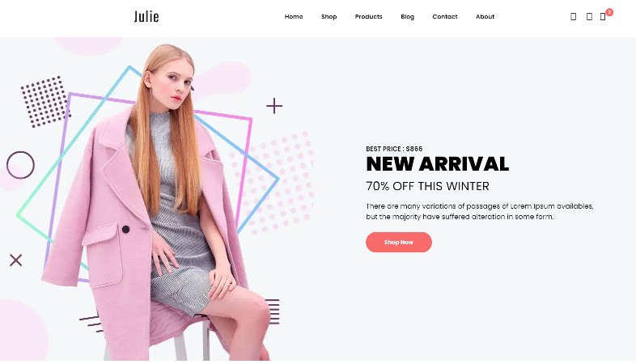
Task: Click the 70% OFF THIS WINTER text
Action: click(x=427, y=186)
